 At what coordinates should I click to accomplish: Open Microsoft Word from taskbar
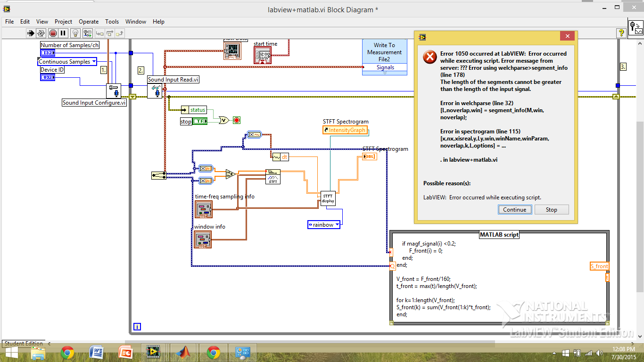click(x=96, y=353)
